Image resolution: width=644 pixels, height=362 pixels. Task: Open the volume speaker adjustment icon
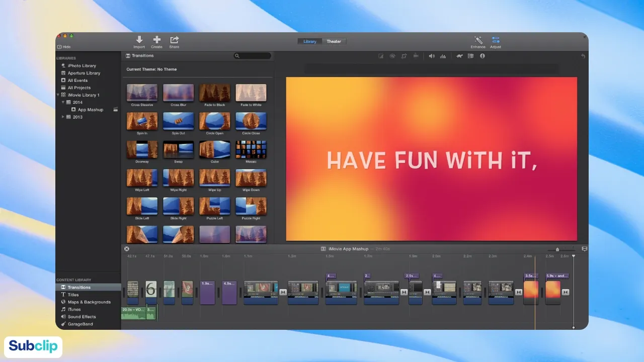pyautogui.click(x=432, y=56)
